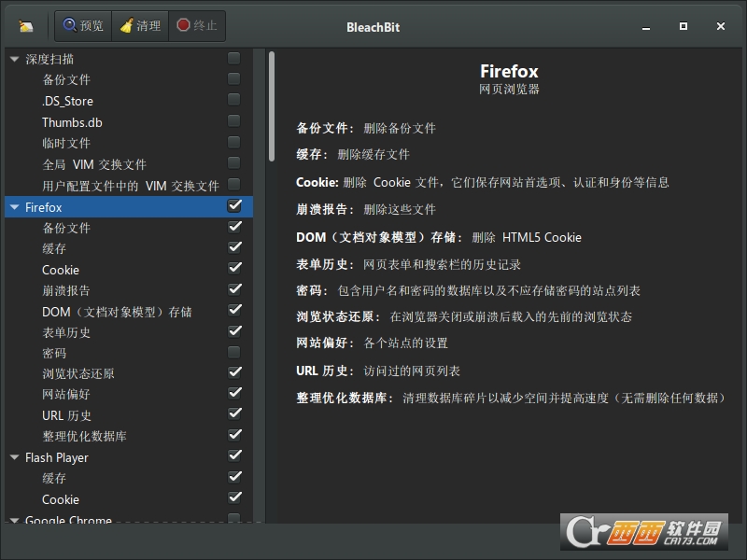This screenshot has height=560, width=747.
Task: Select the 网站偏好 tree item
Action: coord(66,394)
